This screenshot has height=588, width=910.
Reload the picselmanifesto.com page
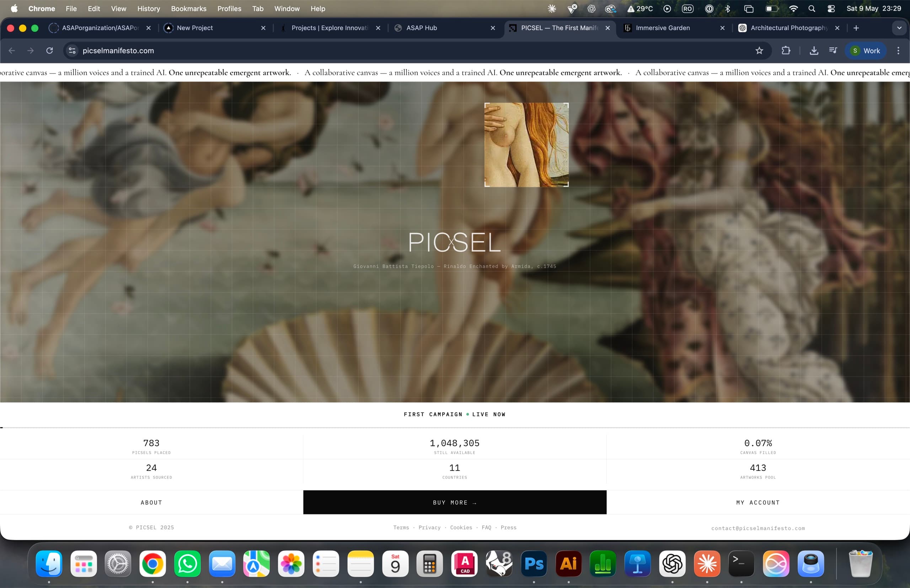pyautogui.click(x=50, y=50)
